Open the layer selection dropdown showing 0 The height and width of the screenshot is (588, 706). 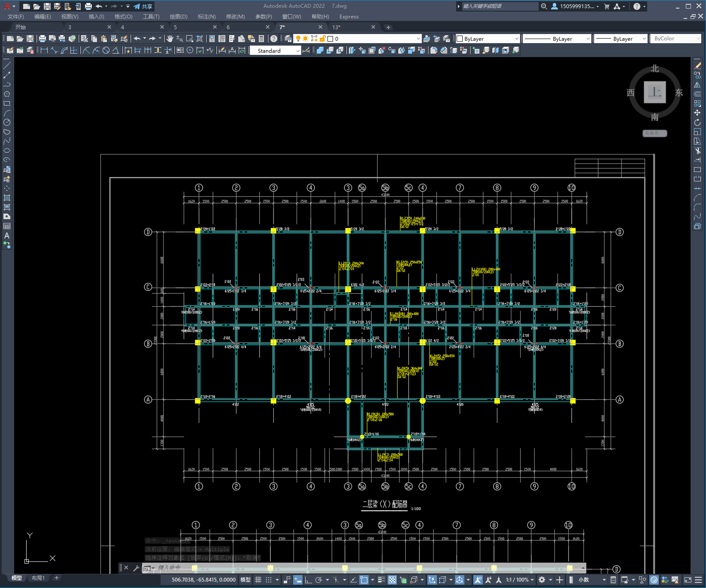(357, 39)
